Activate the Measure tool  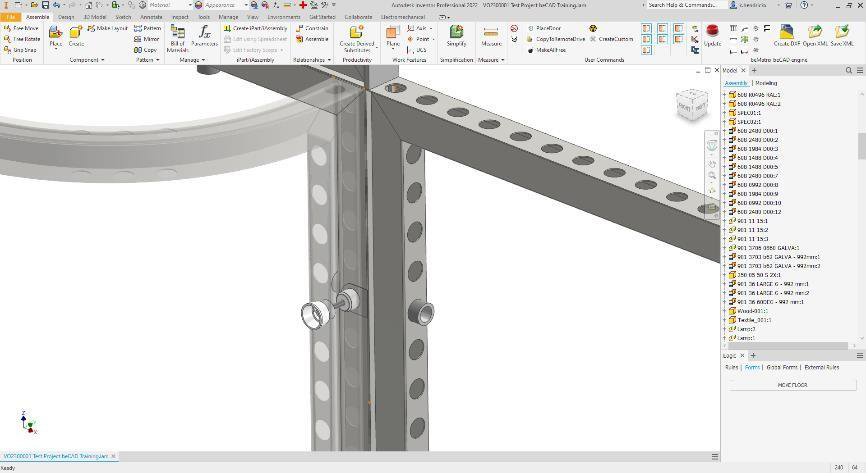pyautogui.click(x=491, y=37)
